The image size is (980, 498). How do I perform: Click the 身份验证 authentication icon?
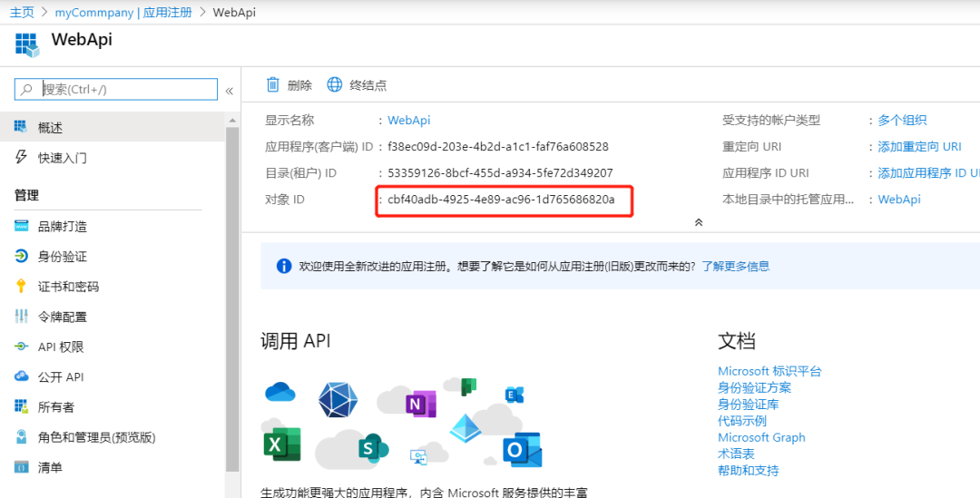(21, 256)
